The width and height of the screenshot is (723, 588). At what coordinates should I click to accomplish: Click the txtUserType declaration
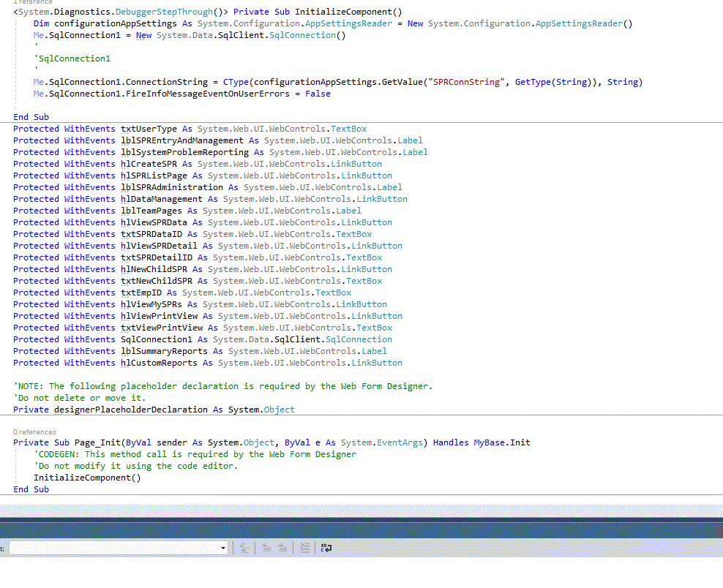coord(149,129)
